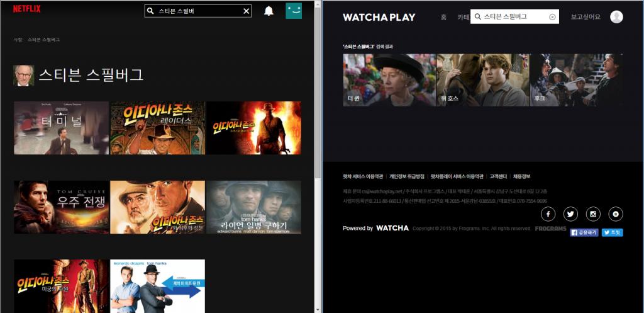Open the 고객센터 footer link
The width and height of the screenshot is (644, 313).
coord(498,176)
